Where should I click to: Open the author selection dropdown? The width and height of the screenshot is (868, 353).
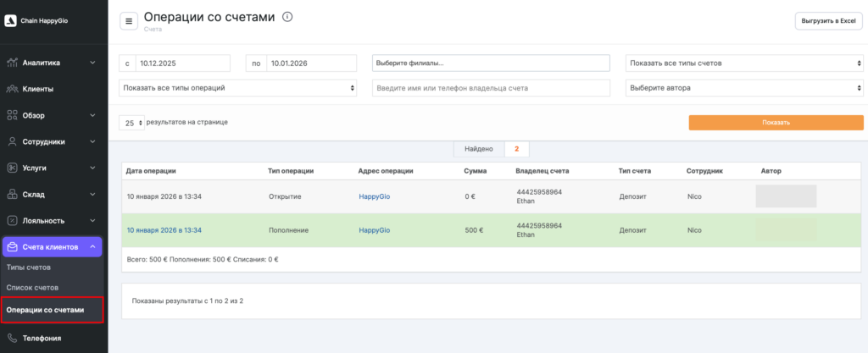(x=744, y=88)
